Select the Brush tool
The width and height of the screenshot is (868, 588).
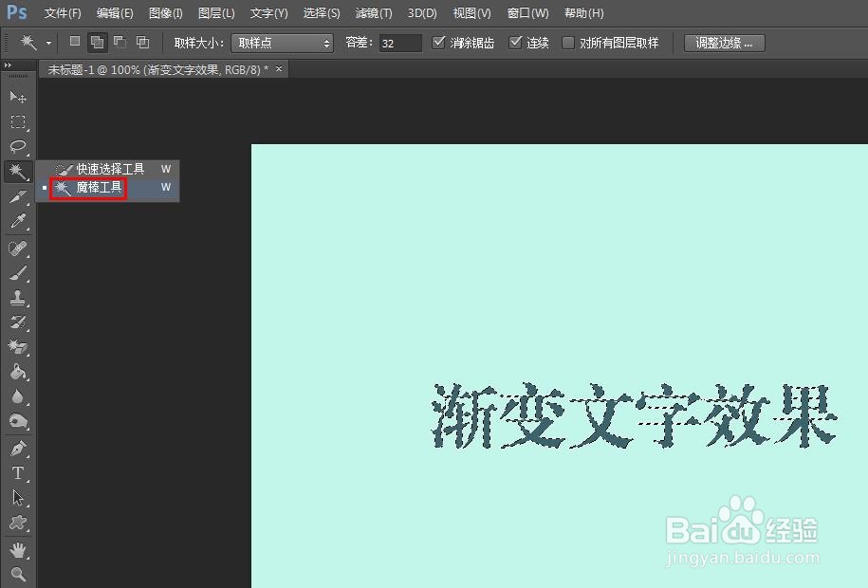click(18, 273)
